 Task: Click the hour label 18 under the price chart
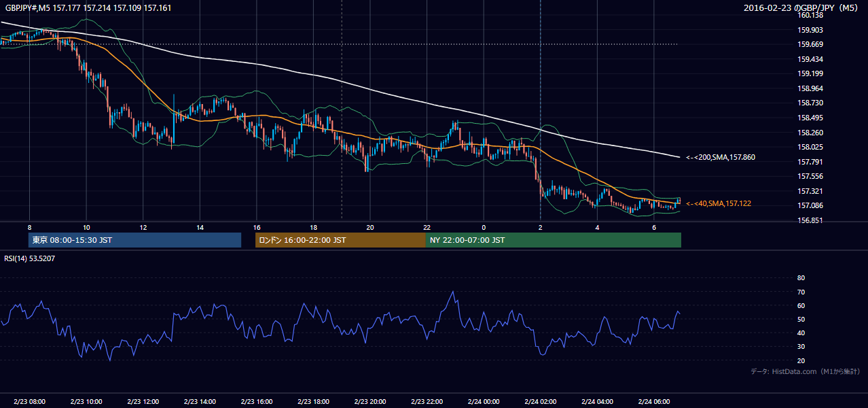(x=313, y=227)
